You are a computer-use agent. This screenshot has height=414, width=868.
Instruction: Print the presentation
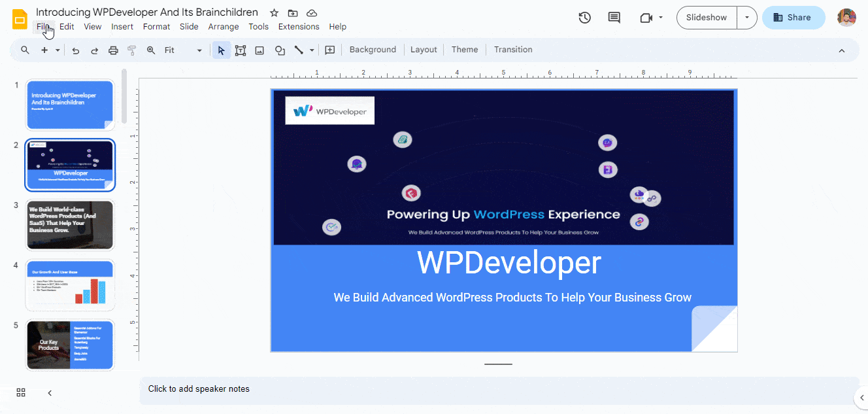[113, 50]
